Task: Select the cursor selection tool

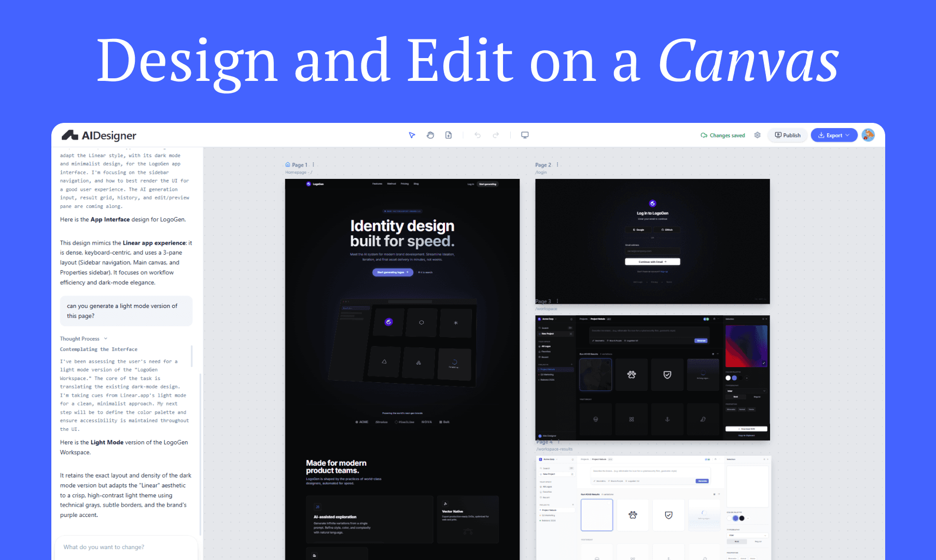Action: (x=412, y=135)
